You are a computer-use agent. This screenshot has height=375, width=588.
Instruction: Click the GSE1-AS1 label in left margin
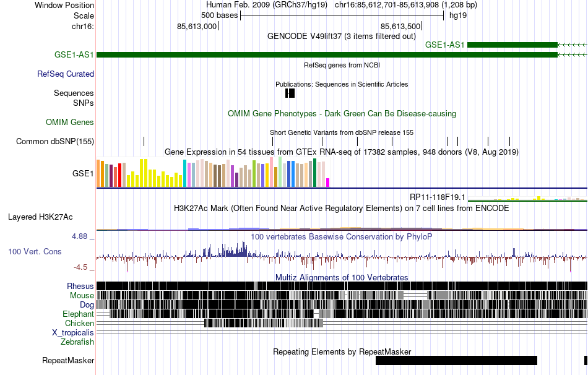(x=74, y=54)
